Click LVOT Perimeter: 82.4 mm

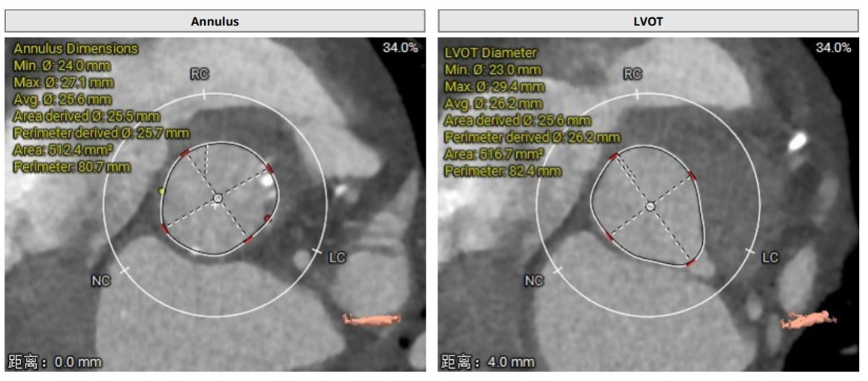pos(504,170)
